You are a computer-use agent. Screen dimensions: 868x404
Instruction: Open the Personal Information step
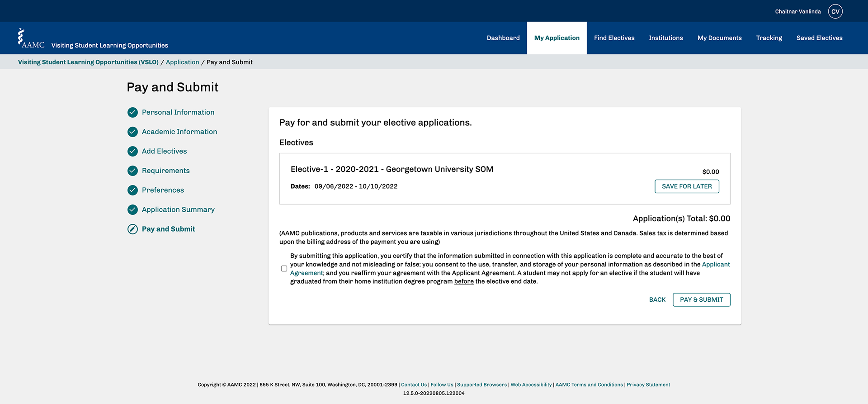(x=178, y=112)
